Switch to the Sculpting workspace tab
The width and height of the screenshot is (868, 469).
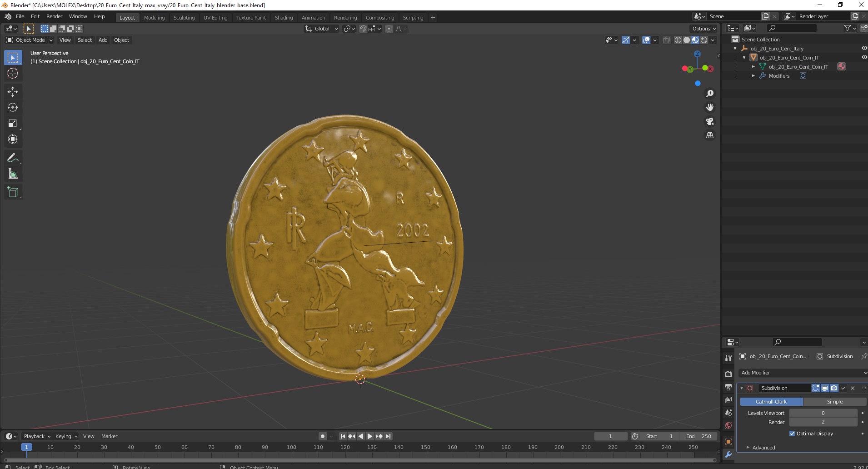pyautogui.click(x=184, y=18)
